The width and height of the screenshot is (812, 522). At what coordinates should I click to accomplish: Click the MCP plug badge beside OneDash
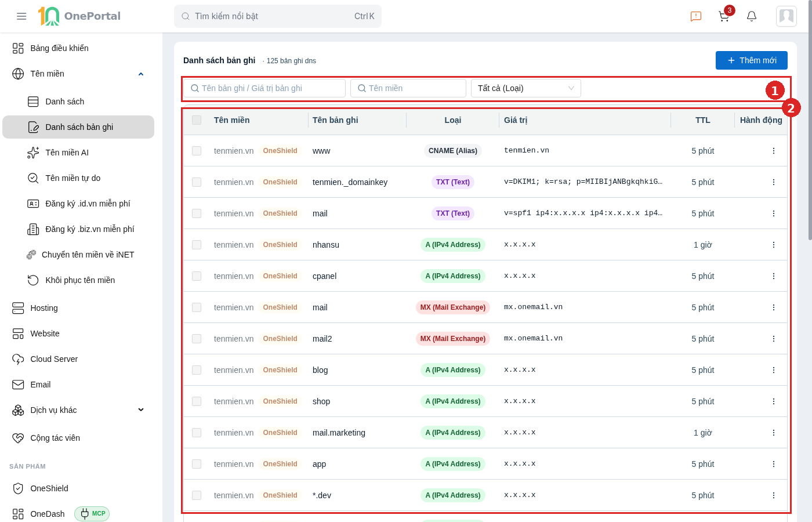92,513
